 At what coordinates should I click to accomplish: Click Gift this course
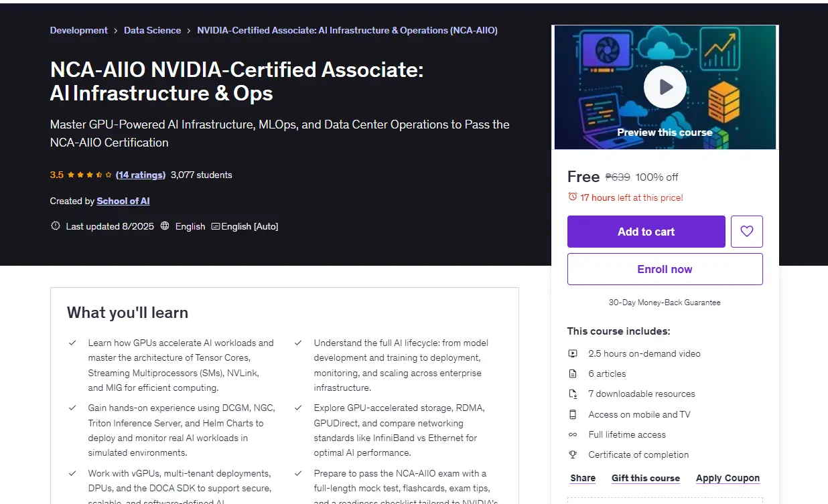pyautogui.click(x=646, y=478)
